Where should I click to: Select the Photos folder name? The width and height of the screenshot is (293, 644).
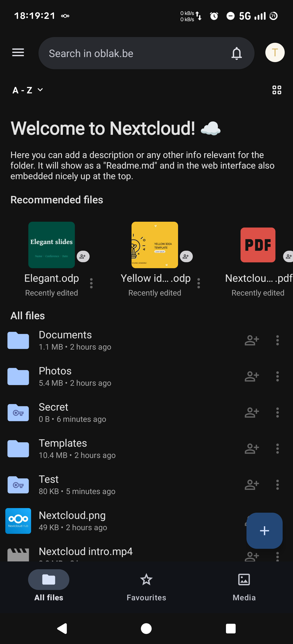55,371
